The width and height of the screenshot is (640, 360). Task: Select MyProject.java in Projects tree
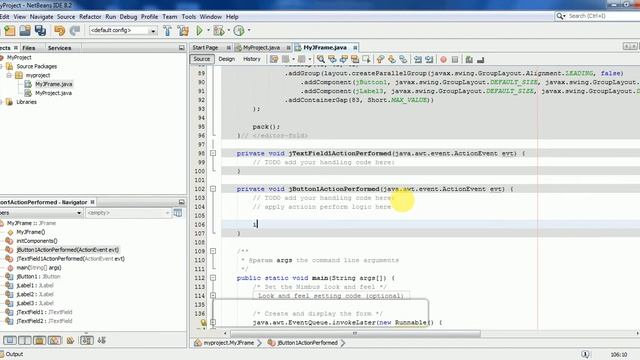(x=53, y=93)
